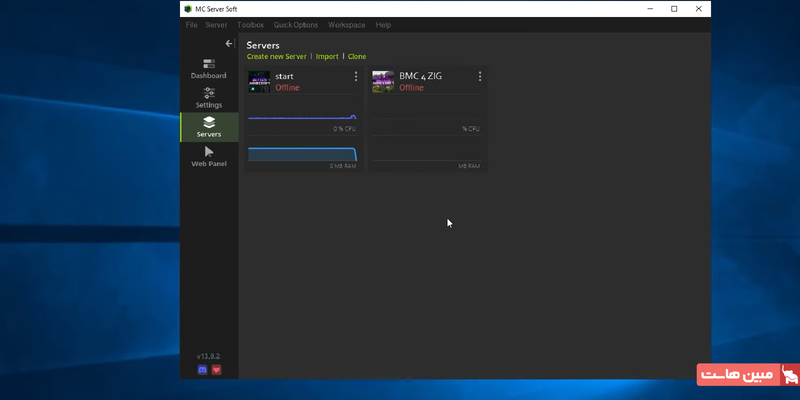Select the start server thumbnail
Image resolution: width=800 pixels, height=400 pixels.
click(x=259, y=82)
